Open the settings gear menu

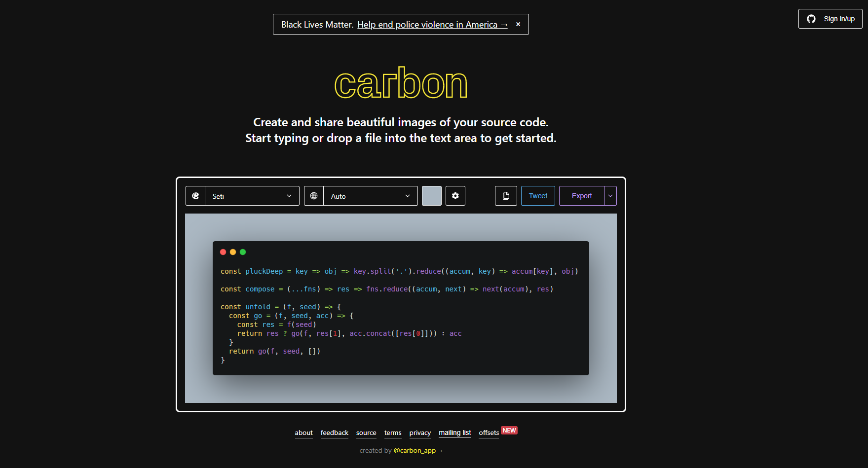click(455, 196)
